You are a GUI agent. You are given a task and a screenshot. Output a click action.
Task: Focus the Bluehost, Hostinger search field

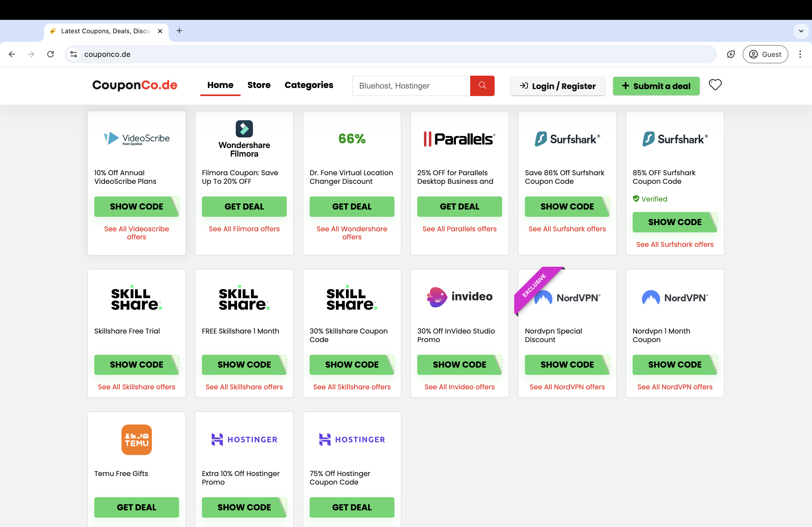click(x=411, y=86)
